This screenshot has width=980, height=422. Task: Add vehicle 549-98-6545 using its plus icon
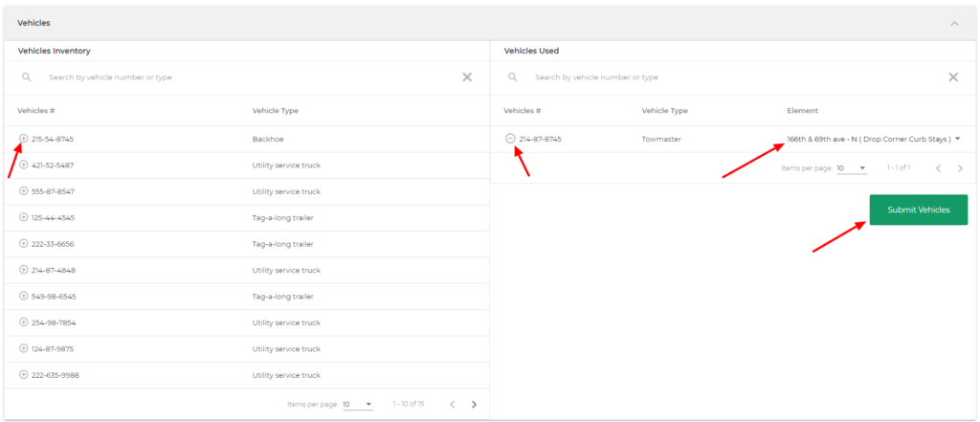(24, 297)
